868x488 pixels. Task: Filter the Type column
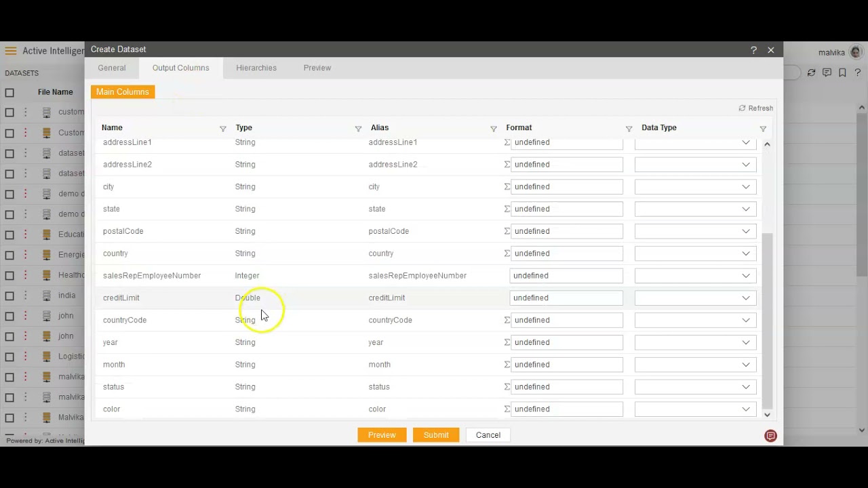(x=358, y=128)
